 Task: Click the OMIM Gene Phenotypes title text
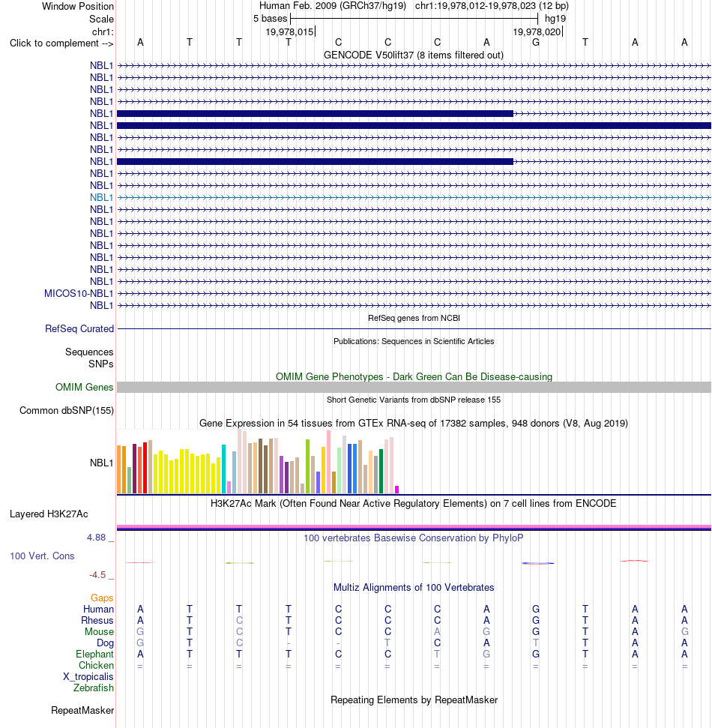(414, 376)
